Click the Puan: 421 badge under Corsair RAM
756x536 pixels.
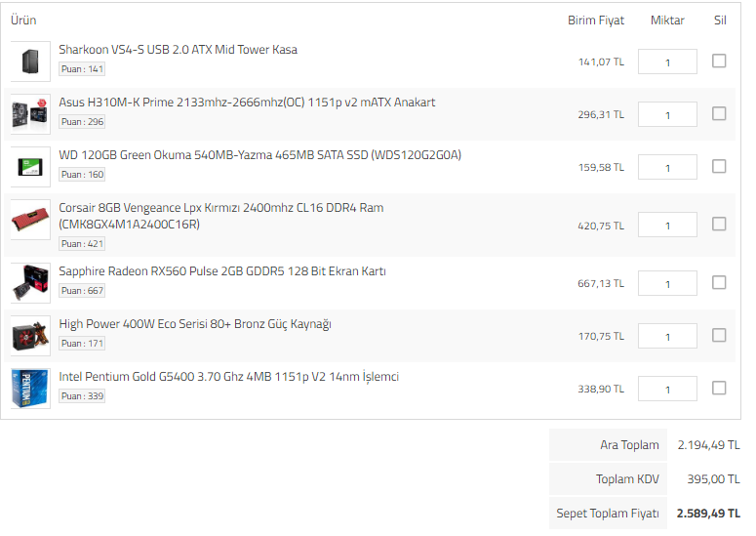[82, 244]
